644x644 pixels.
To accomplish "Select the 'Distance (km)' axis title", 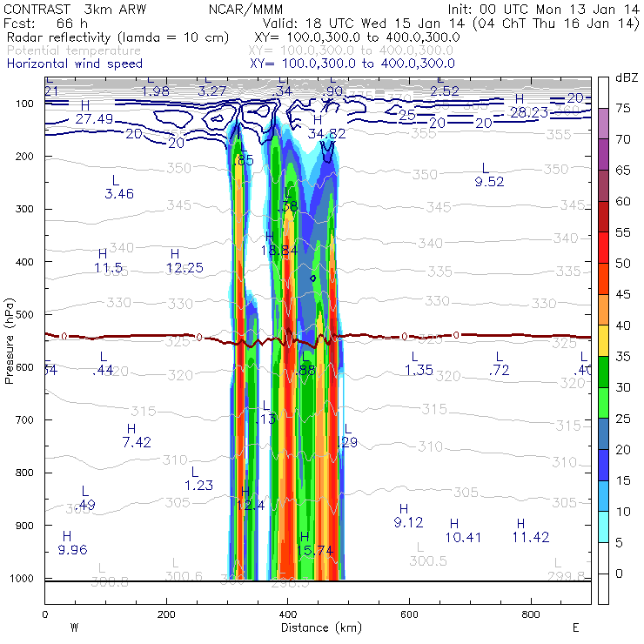I will coord(322,627).
